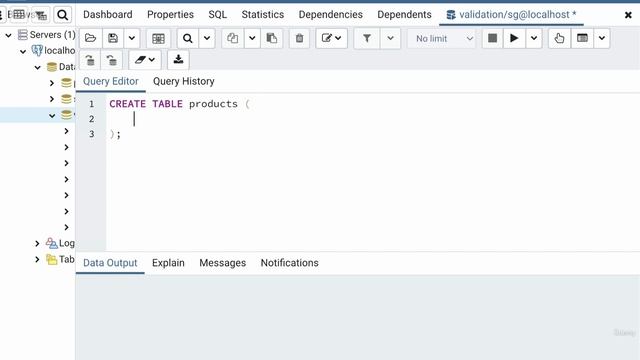Collapse the Databases tree node

[x=38, y=67]
